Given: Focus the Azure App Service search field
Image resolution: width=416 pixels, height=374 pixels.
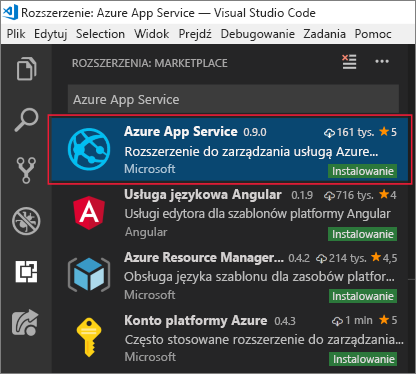Looking at the screenshot, I should [233, 99].
